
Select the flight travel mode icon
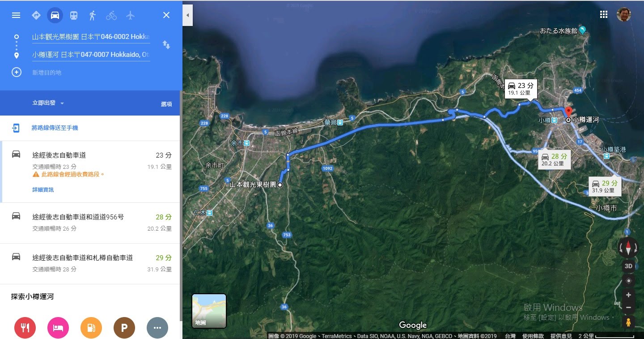[x=130, y=15]
